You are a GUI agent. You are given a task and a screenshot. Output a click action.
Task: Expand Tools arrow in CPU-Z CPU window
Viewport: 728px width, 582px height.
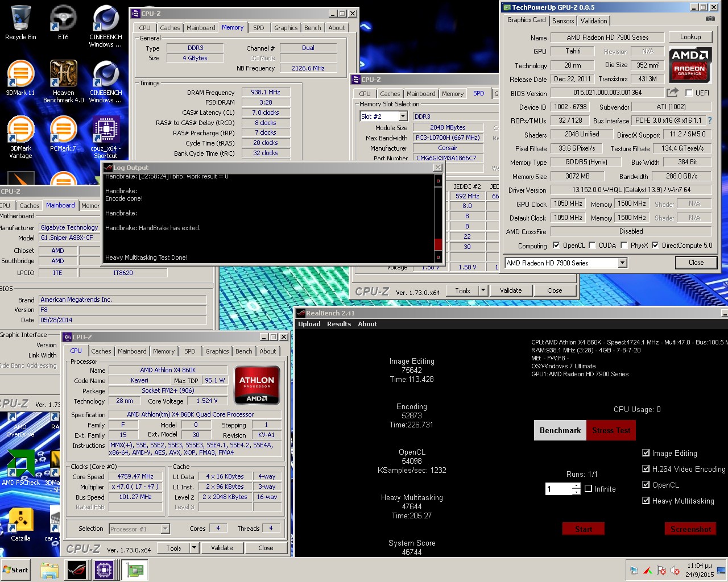click(x=194, y=548)
